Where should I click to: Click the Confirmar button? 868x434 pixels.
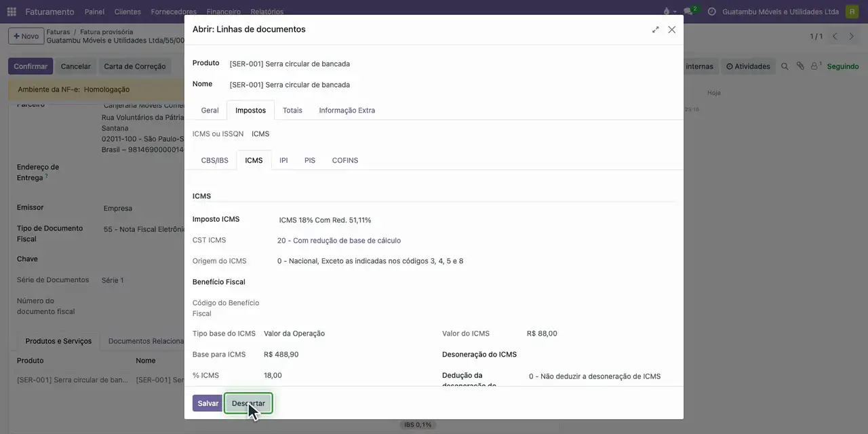[31, 66]
